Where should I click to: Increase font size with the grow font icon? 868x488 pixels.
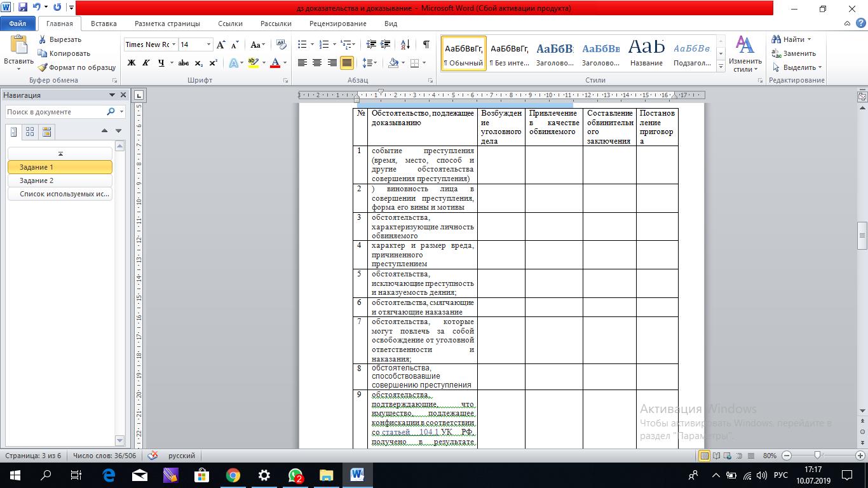coord(221,44)
